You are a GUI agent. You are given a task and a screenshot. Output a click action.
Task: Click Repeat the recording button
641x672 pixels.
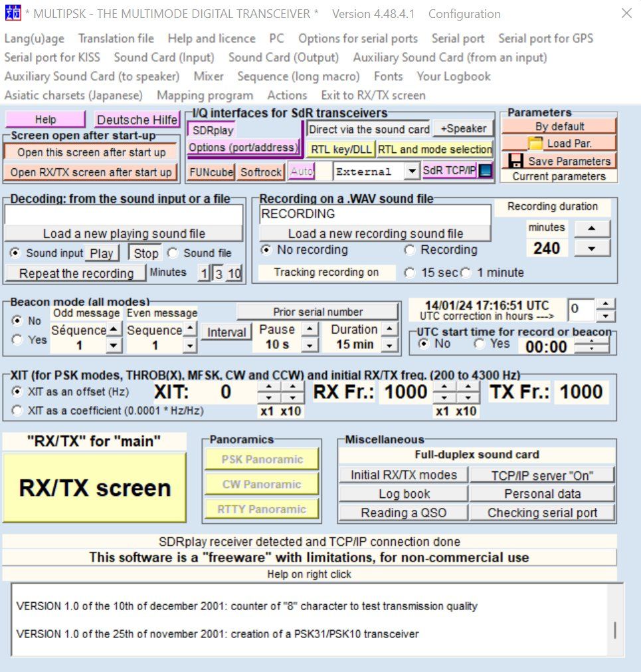(76, 273)
